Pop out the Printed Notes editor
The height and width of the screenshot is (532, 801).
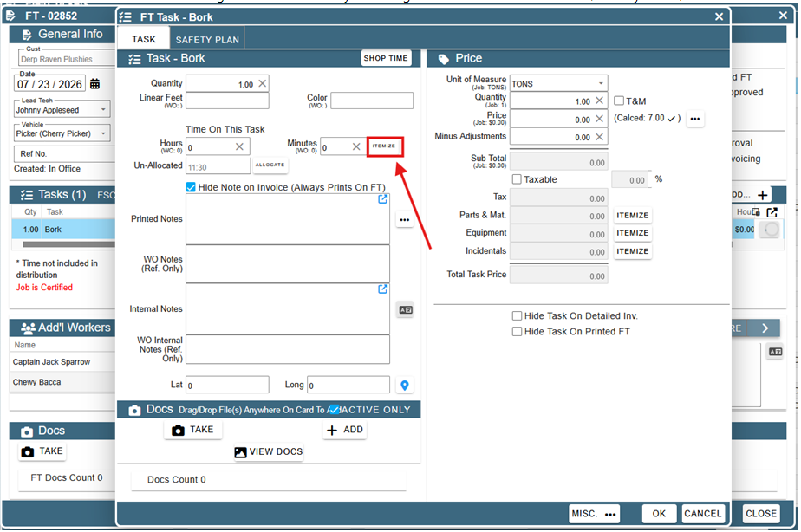[382, 199]
